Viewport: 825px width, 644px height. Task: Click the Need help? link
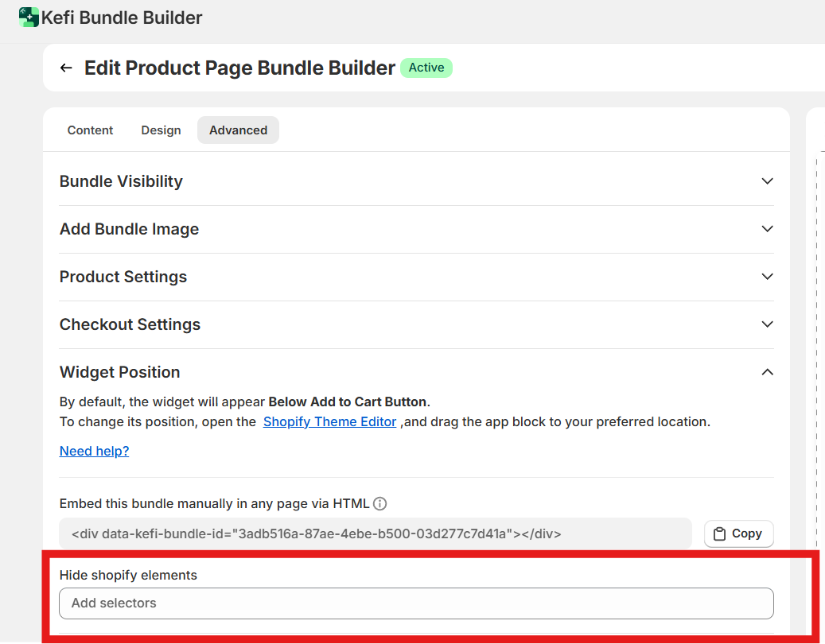[x=94, y=451]
